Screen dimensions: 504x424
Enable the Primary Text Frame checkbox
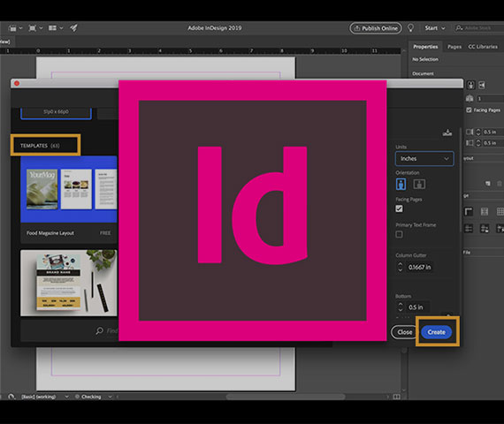[399, 234]
